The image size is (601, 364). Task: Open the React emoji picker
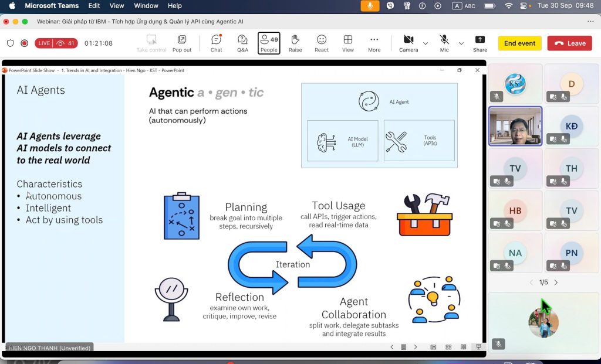[322, 43]
